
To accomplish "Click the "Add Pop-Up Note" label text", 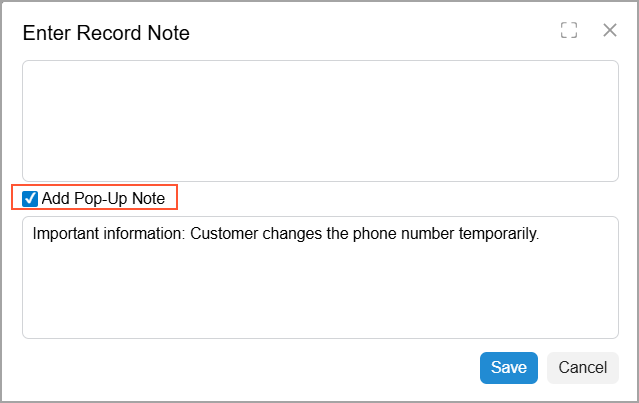I will pos(103,198).
